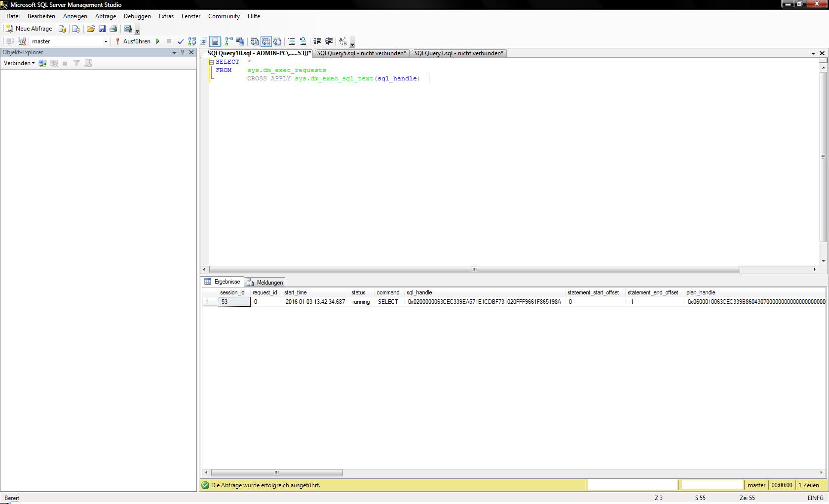Click the Object Explorer filter icon

coord(76,63)
